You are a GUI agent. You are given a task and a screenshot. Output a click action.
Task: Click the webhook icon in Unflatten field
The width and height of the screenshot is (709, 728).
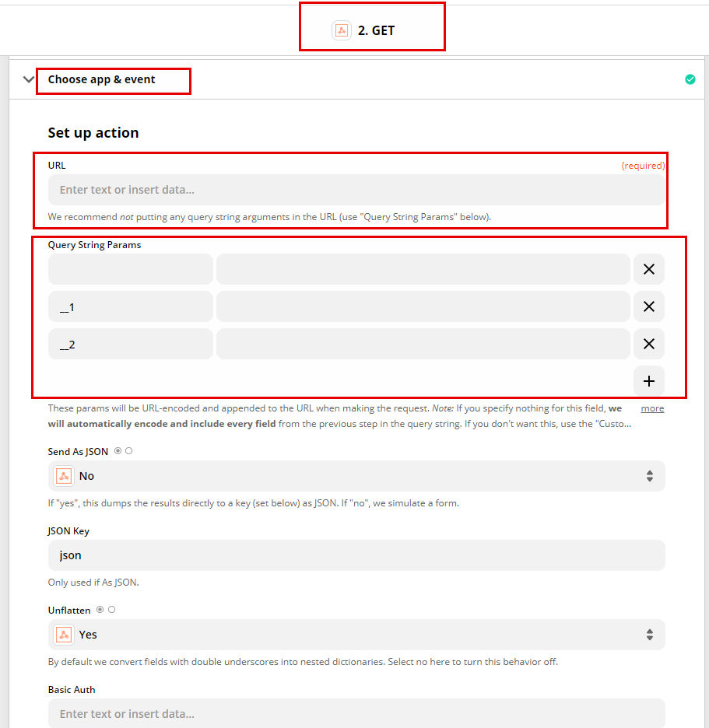pos(64,635)
